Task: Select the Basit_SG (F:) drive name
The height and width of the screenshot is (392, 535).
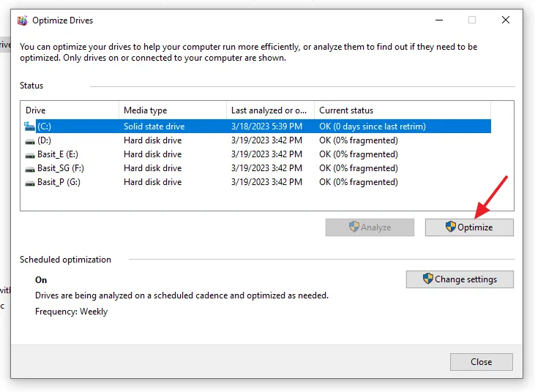Action: click(x=61, y=168)
